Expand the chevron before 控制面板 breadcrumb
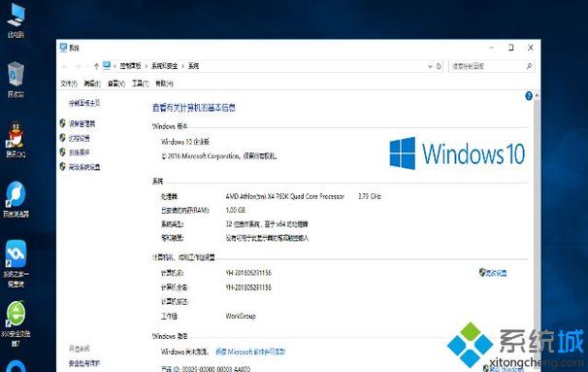588x372 pixels. coord(114,66)
